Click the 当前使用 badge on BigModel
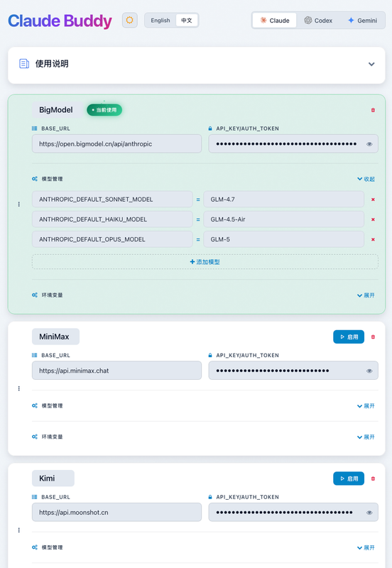 point(104,110)
